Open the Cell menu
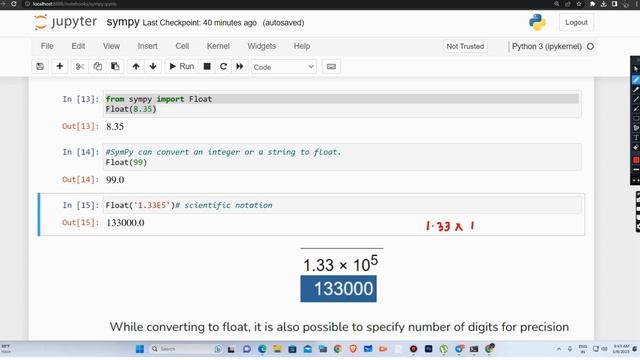The height and width of the screenshot is (360, 640). point(182,46)
